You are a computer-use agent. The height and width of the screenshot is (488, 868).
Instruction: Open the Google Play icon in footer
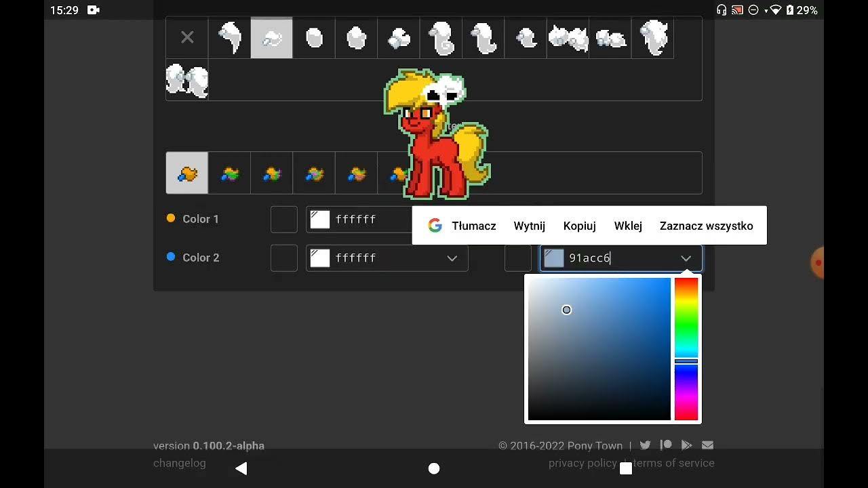[x=687, y=445]
